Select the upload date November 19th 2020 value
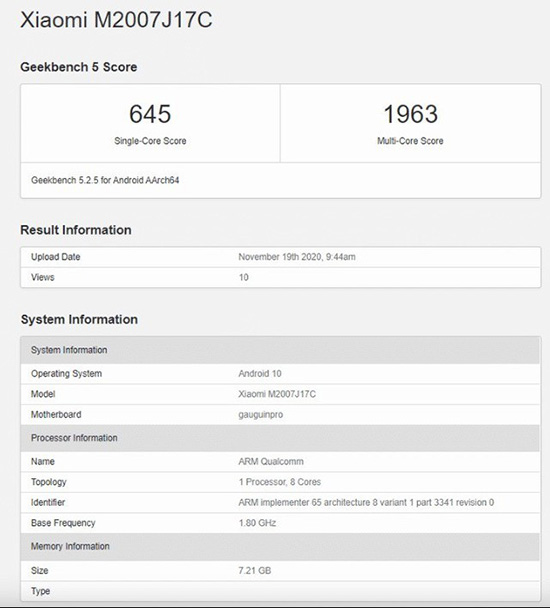Image resolution: width=550 pixels, height=608 pixels. pos(297,257)
